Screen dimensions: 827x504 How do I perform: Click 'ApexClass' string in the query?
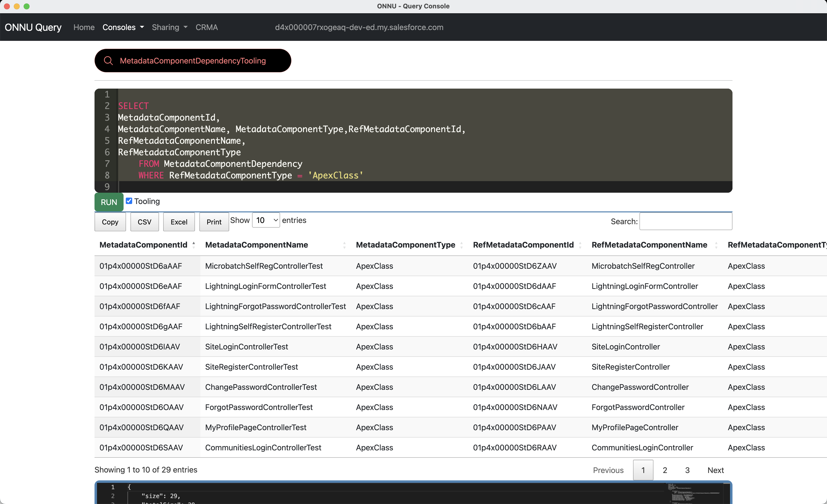coord(336,175)
